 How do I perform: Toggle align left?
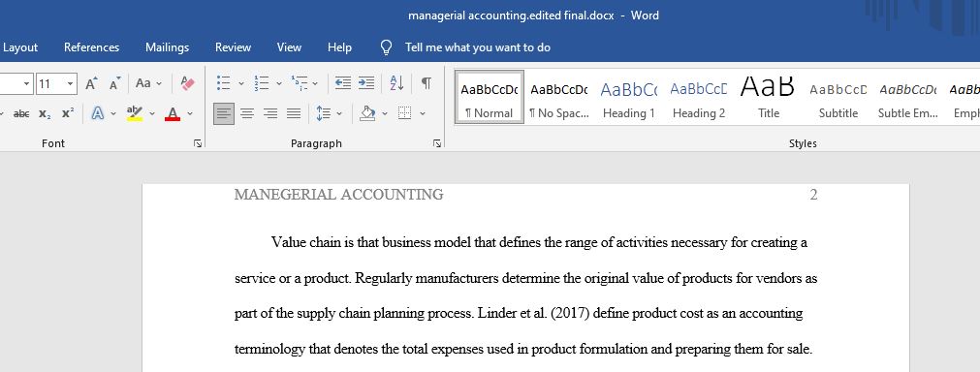(x=224, y=113)
